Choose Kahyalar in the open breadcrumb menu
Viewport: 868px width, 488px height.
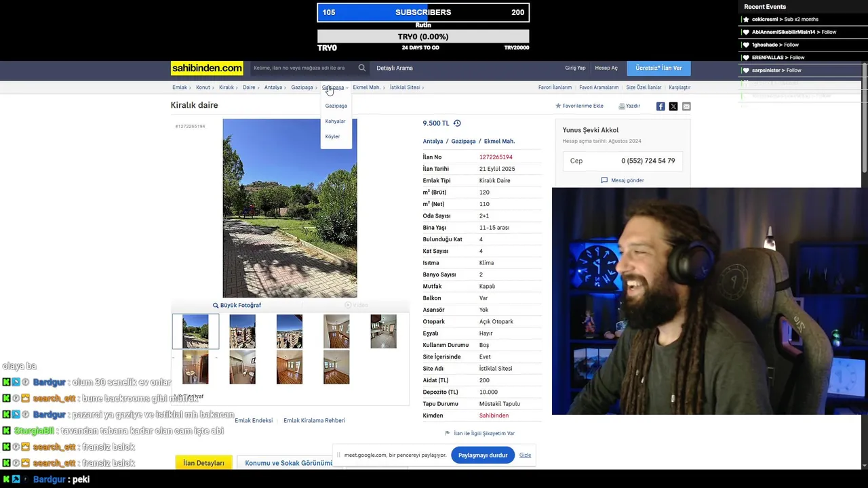click(335, 121)
